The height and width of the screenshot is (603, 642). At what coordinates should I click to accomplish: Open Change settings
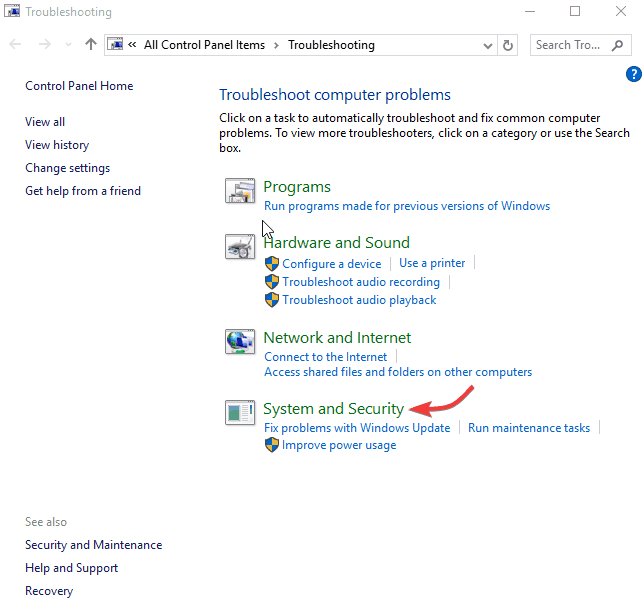(x=68, y=168)
